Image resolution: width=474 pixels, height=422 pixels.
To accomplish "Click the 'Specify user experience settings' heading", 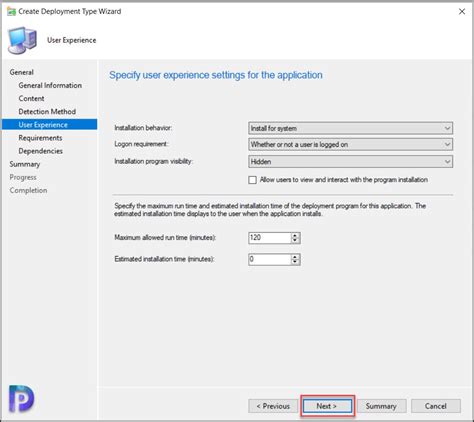I will point(216,75).
